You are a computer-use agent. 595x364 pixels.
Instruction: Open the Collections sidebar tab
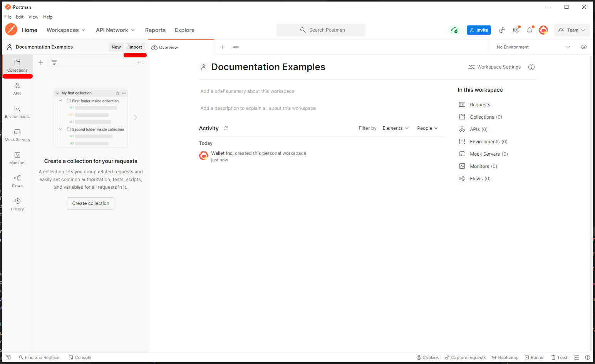17,66
